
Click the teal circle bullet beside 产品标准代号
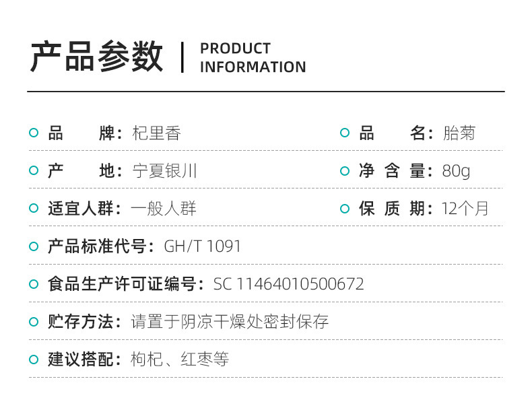point(34,246)
